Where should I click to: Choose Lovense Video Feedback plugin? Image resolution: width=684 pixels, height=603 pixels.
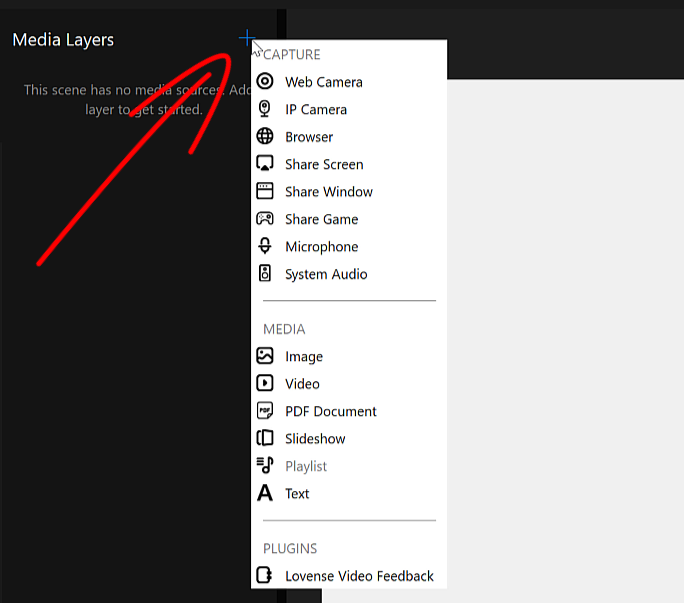(x=349, y=576)
